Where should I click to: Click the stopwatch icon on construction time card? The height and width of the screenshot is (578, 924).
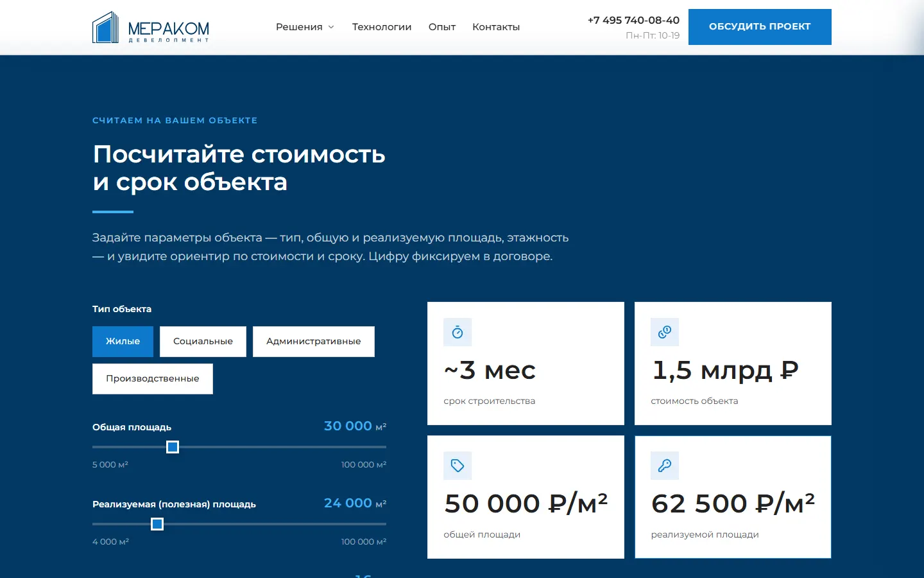pos(458,332)
